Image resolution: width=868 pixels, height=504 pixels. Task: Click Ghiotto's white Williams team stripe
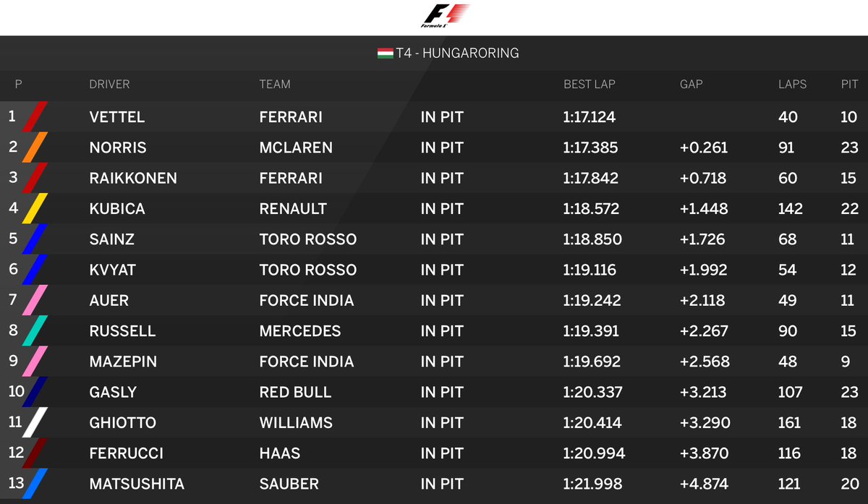pos(35,422)
